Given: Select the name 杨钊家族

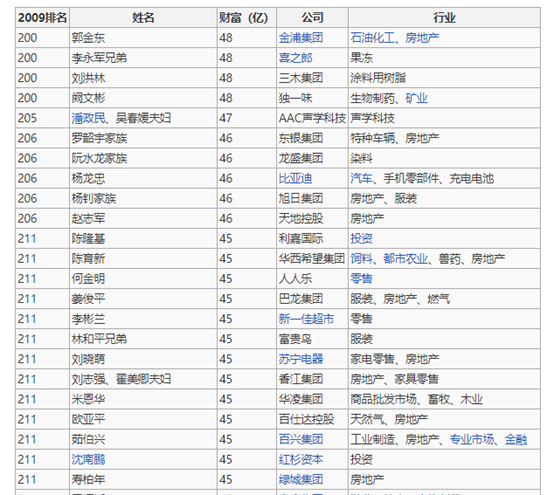Looking at the screenshot, I should pyautogui.click(x=94, y=199).
